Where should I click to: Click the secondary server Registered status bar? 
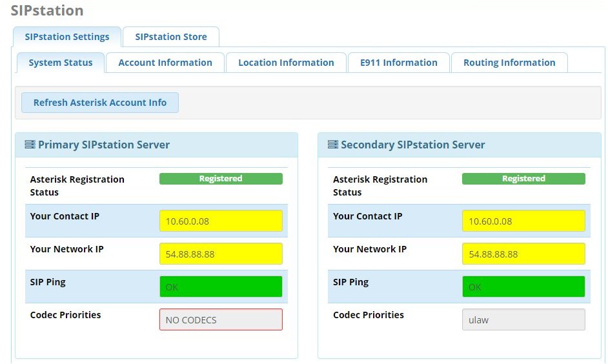click(x=523, y=179)
